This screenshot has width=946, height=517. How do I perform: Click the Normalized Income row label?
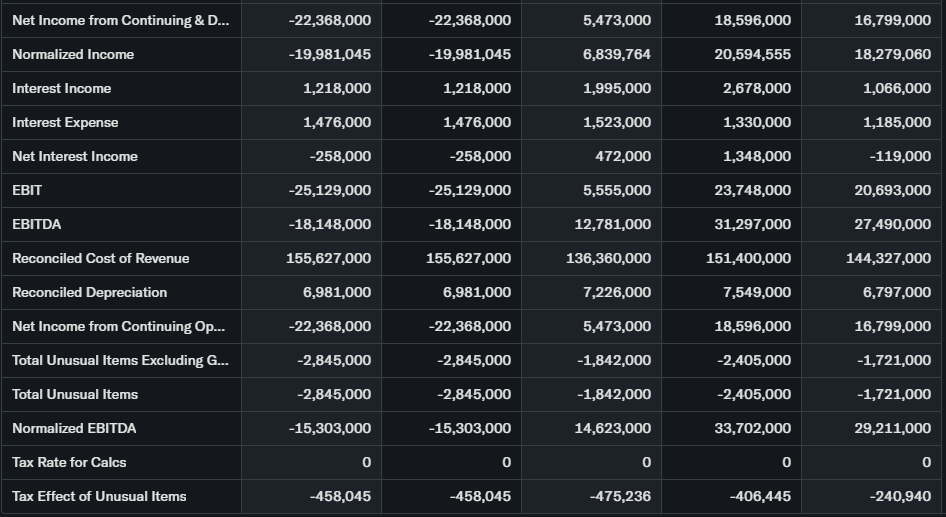73,54
